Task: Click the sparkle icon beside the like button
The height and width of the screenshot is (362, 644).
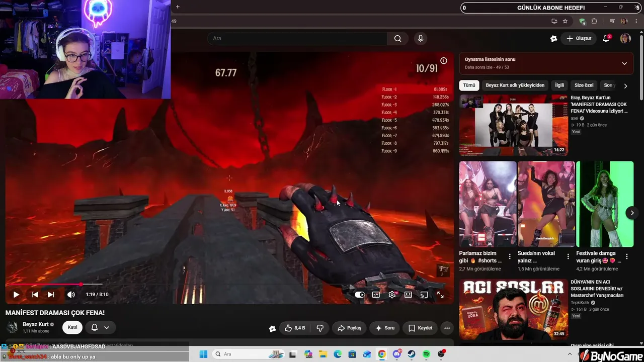Action: point(272,328)
